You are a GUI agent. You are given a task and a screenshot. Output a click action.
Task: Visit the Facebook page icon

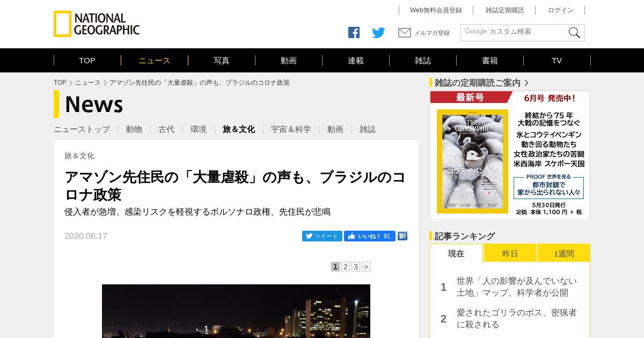[x=354, y=33]
